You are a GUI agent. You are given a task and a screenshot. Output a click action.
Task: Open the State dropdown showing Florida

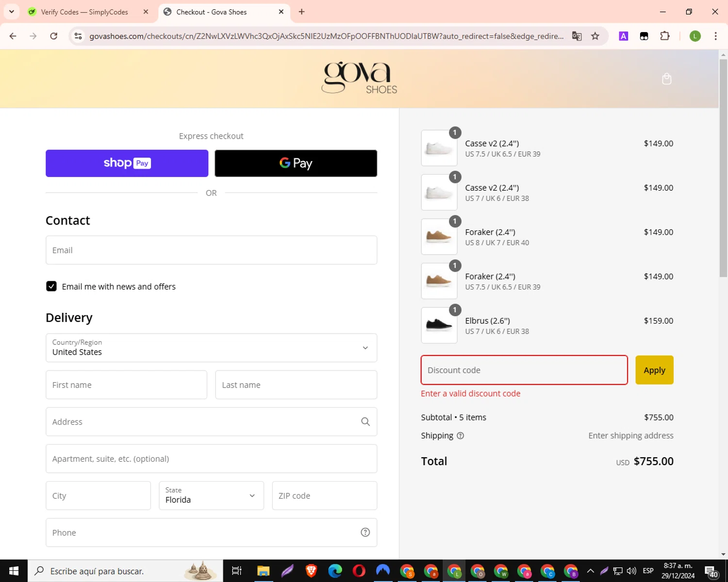click(x=211, y=496)
